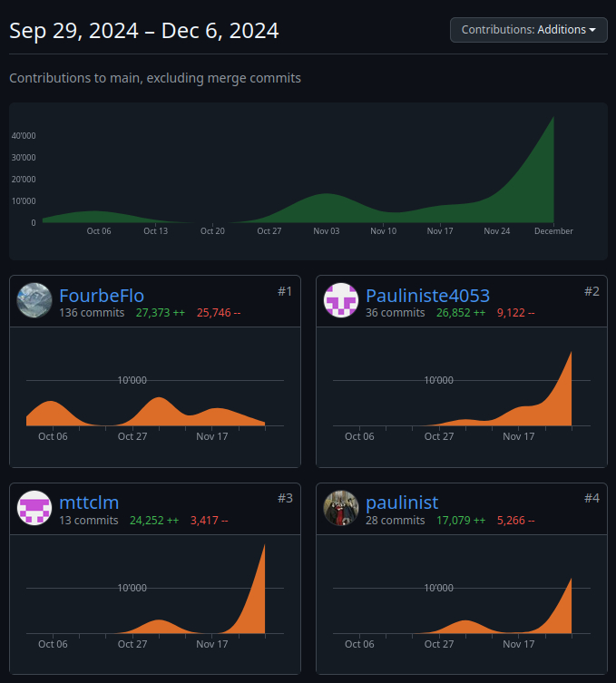
Task: Click FourbeFlo's avatar image
Action: (x=34, y=300)
